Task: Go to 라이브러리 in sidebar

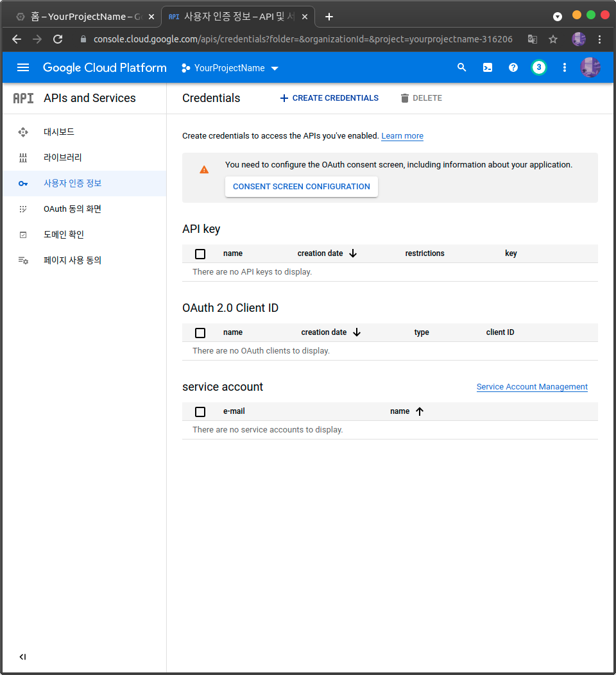Action: point(62,158)
